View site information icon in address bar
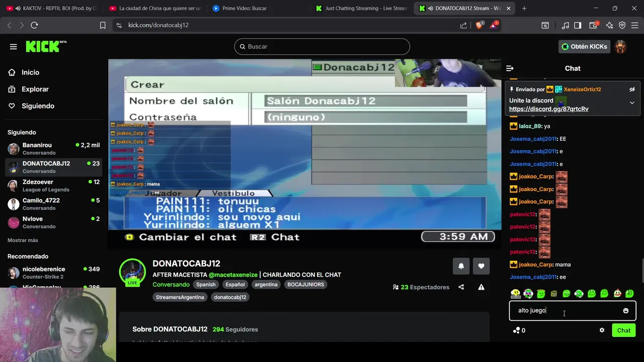The width and height of the screenshot is (644, 362). (x=119, y=25)
